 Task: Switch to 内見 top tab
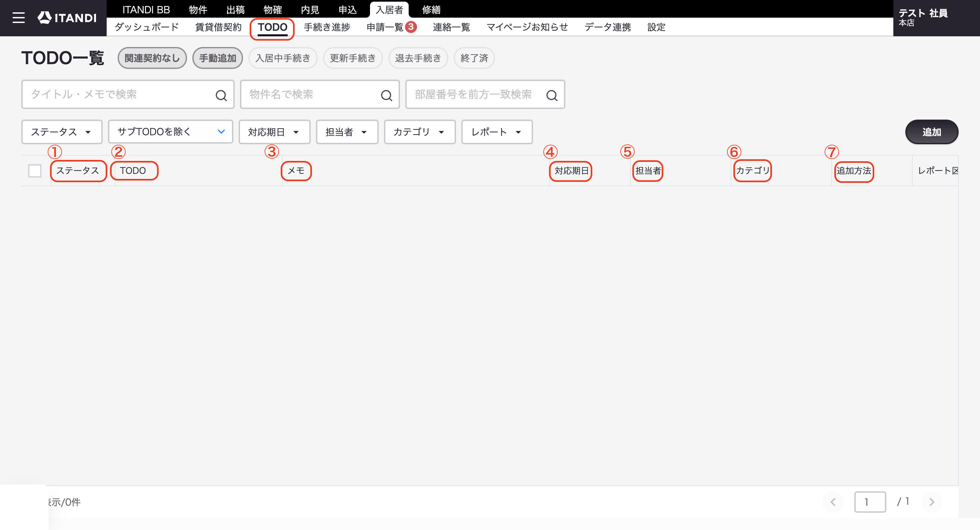(x=310, y=10)
